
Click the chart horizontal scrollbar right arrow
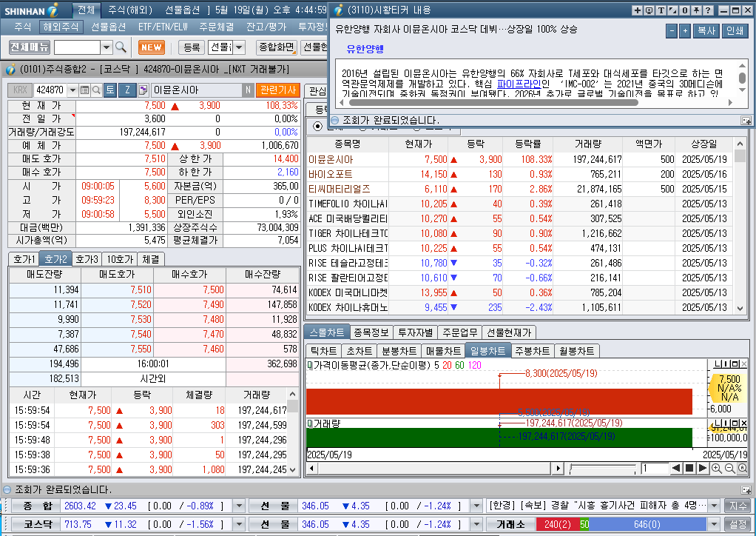(558, 468)
